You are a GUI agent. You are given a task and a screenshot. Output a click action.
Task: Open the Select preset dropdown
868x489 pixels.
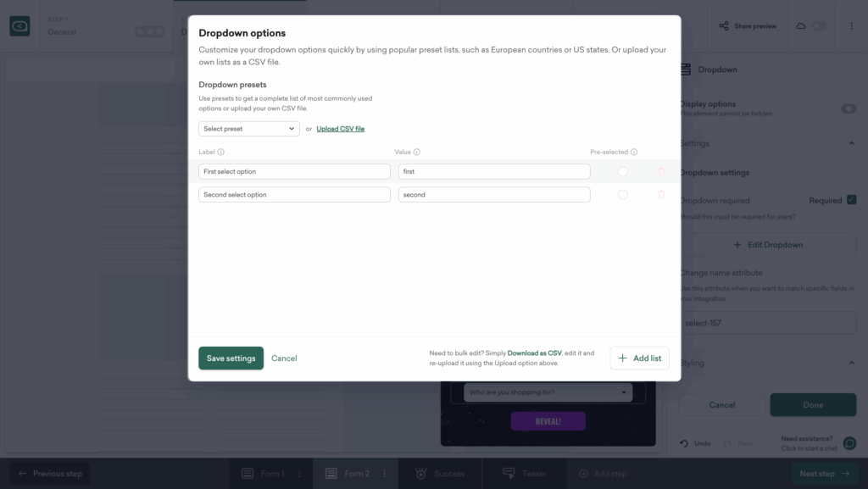[x=249, y=129]
